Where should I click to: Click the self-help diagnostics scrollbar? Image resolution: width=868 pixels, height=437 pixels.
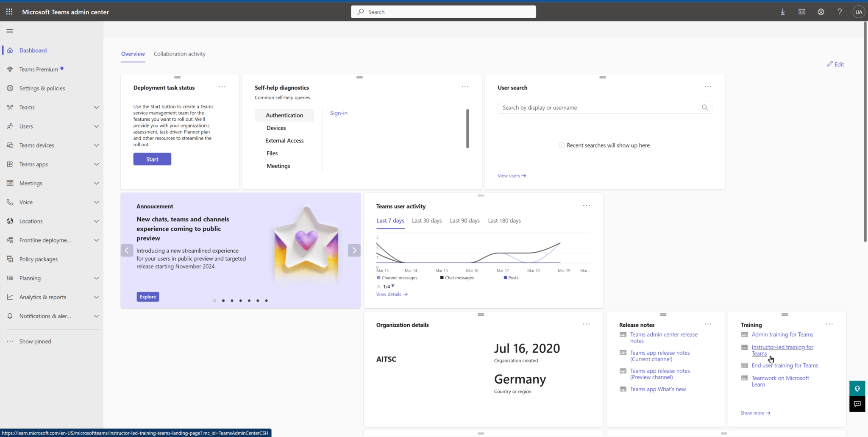(x=467, y=128)
